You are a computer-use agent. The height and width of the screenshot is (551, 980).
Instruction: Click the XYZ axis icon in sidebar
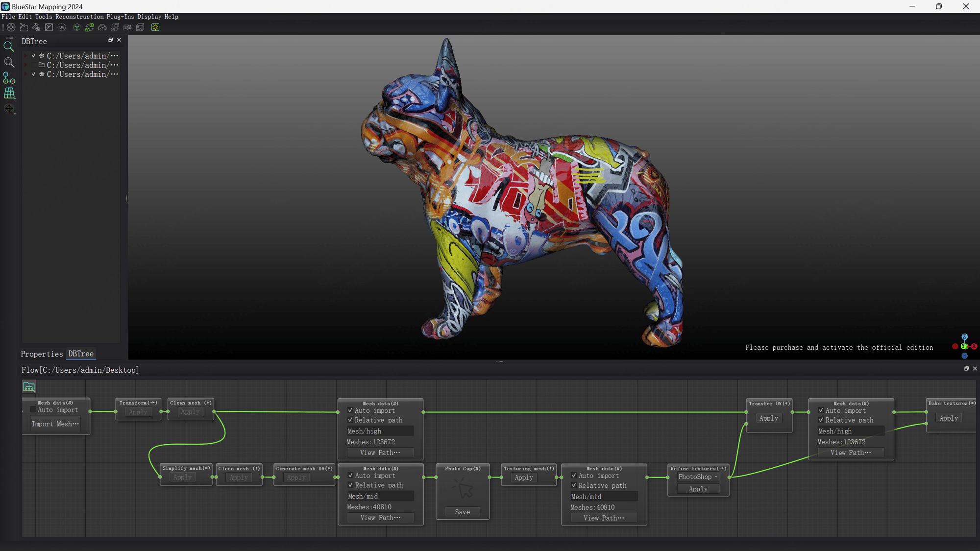(9, 78)
